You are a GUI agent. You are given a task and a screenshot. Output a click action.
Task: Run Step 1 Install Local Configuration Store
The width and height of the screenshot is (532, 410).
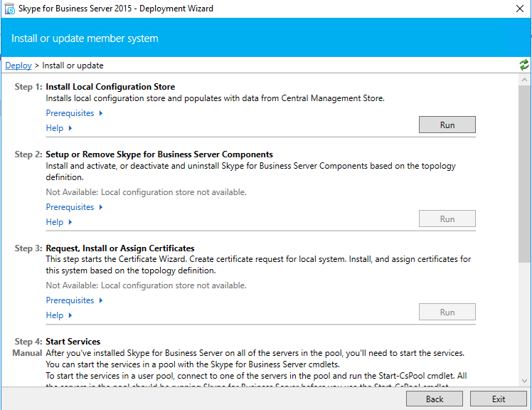(447, 125)
